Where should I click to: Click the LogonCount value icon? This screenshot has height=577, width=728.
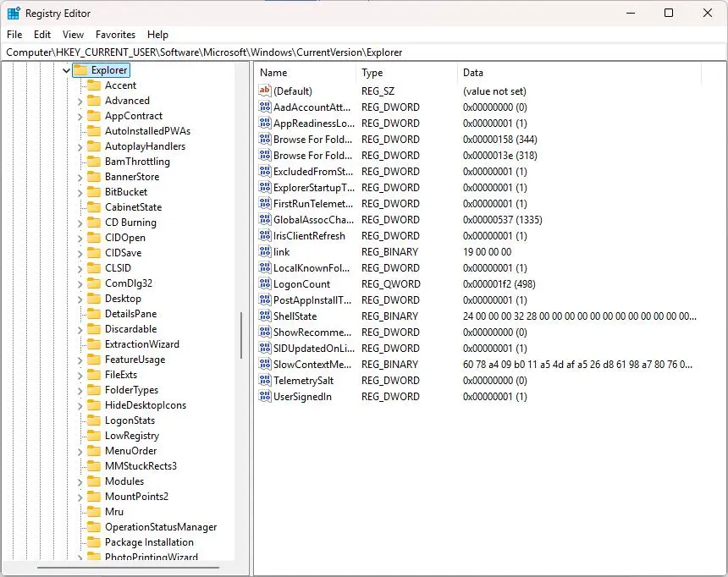(265, 283)
